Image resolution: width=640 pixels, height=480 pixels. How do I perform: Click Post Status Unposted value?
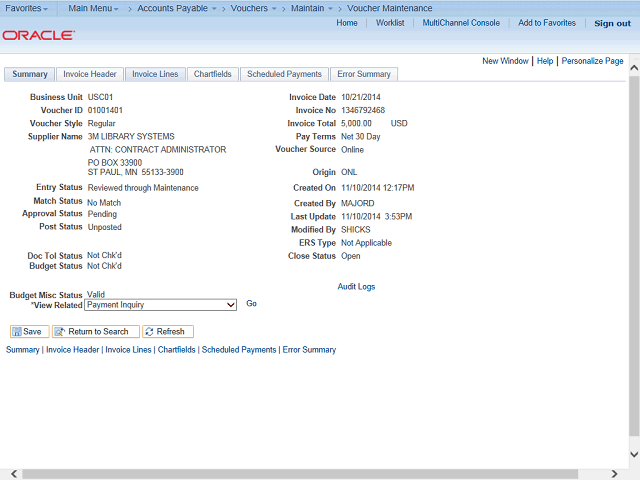(104, 227)
